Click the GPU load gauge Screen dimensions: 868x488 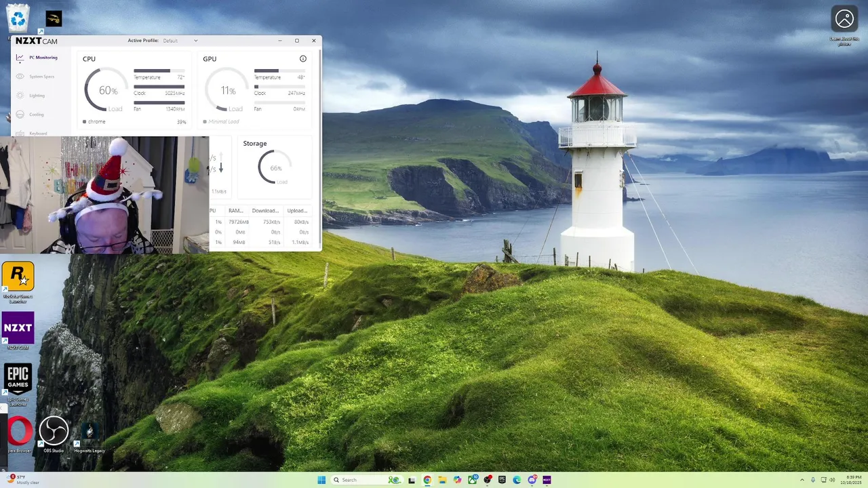(228, 90)
